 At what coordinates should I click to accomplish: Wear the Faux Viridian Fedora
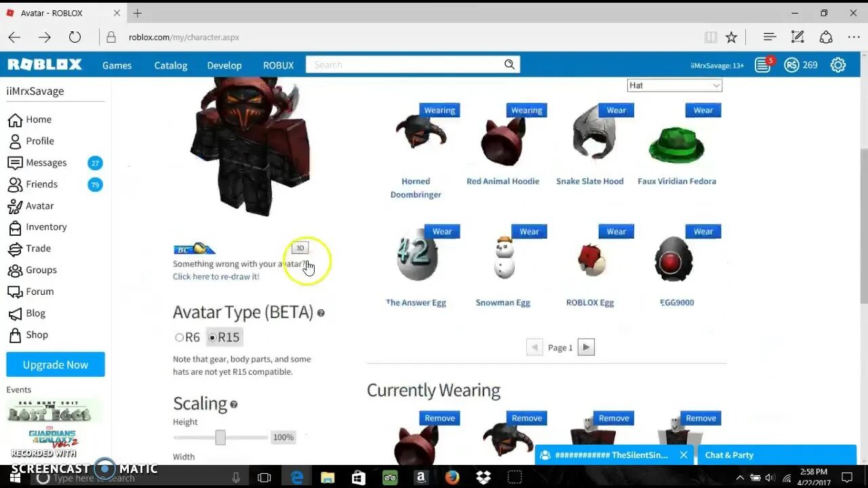(703, 110)
